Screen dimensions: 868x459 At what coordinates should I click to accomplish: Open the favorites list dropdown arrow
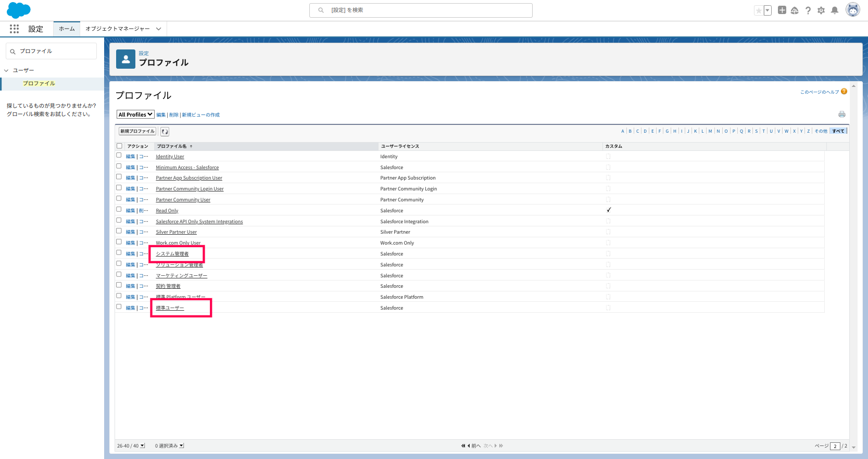click(x=768, y=10)
